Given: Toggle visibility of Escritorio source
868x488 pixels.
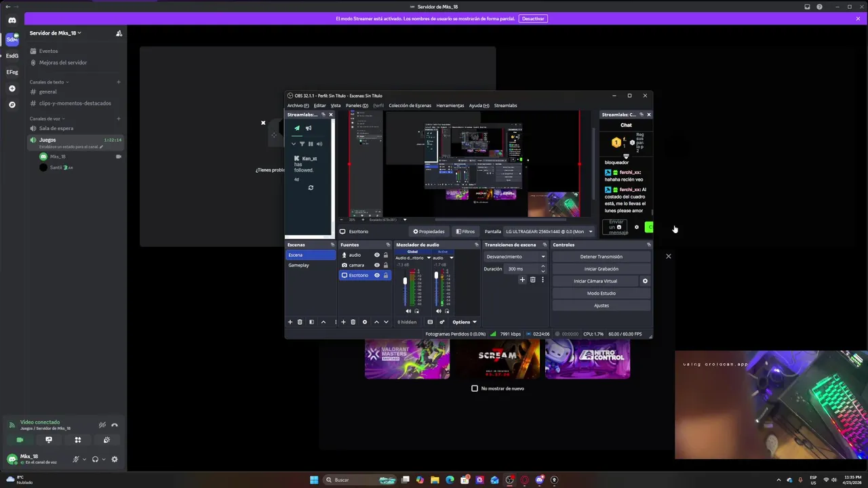Looking at the screenshot, I should 377,275.
